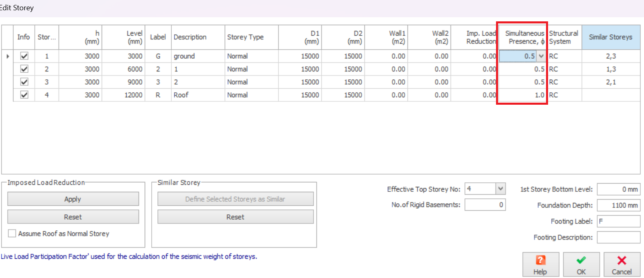Confirm with the green checkmark OK button

pos(581,264)
